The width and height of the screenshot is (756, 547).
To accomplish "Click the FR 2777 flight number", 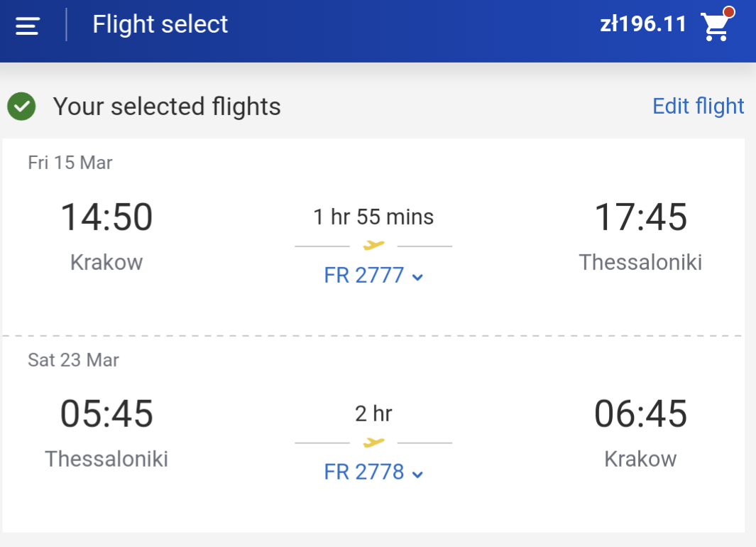I will pyautogui.click(x=364, y=276).
